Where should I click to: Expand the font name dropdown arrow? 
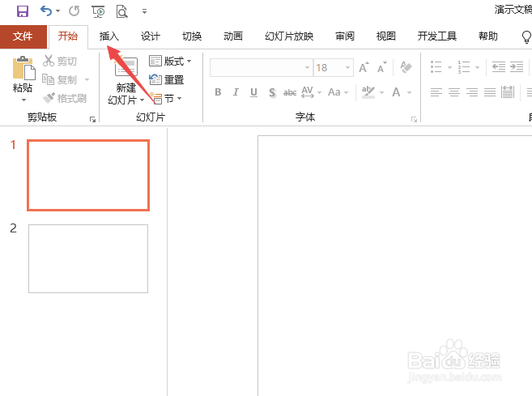point(307,67)
